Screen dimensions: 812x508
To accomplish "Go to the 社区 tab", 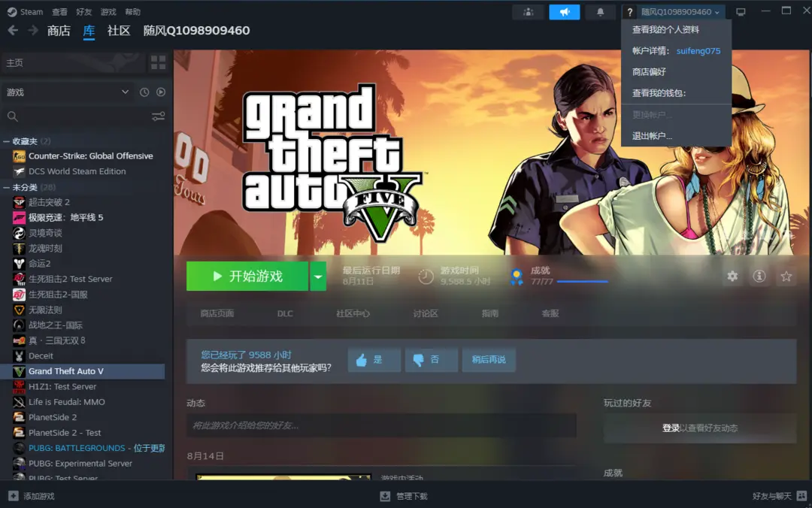I will coord(119,31).
